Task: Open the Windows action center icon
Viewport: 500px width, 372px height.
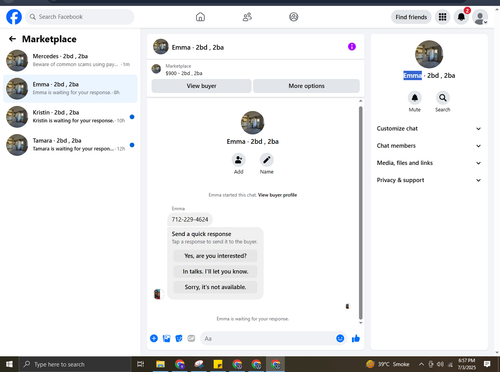Action: pos(487,364)
